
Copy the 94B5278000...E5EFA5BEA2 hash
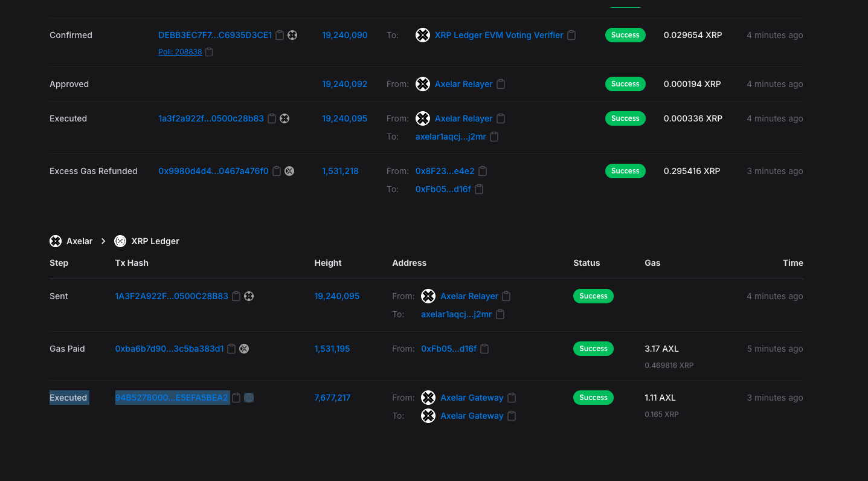[236, 398]
